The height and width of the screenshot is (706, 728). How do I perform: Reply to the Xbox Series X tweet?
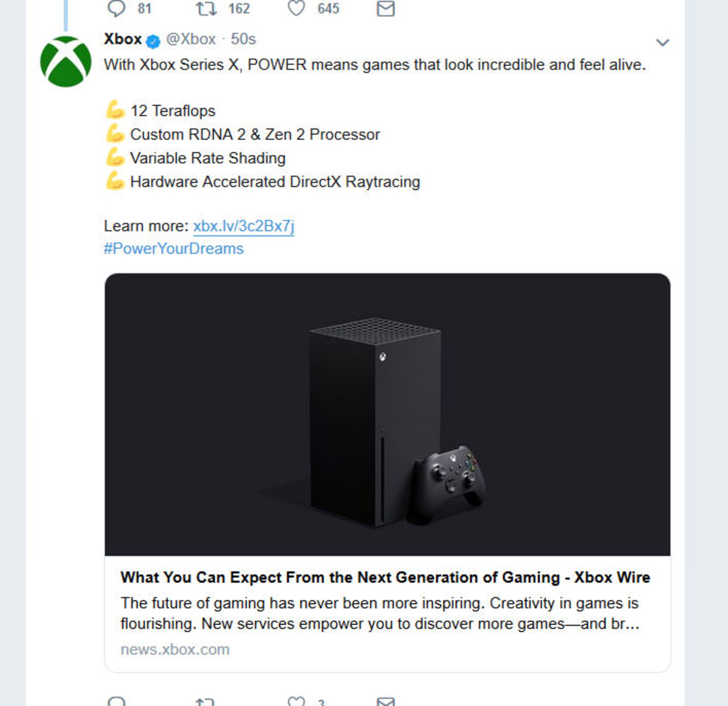pyautogui.click(x=116, y=701)
